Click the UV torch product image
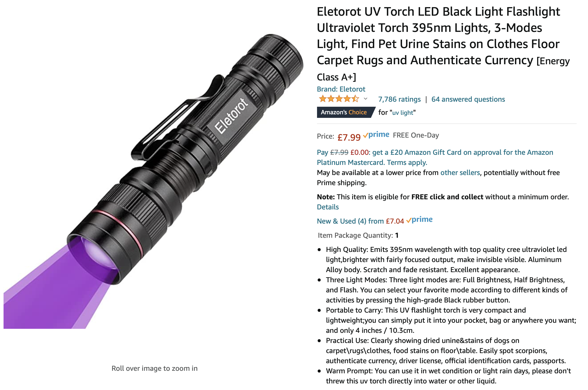The width and height of the screenshot is (588, 390). (x=154, y=181)
